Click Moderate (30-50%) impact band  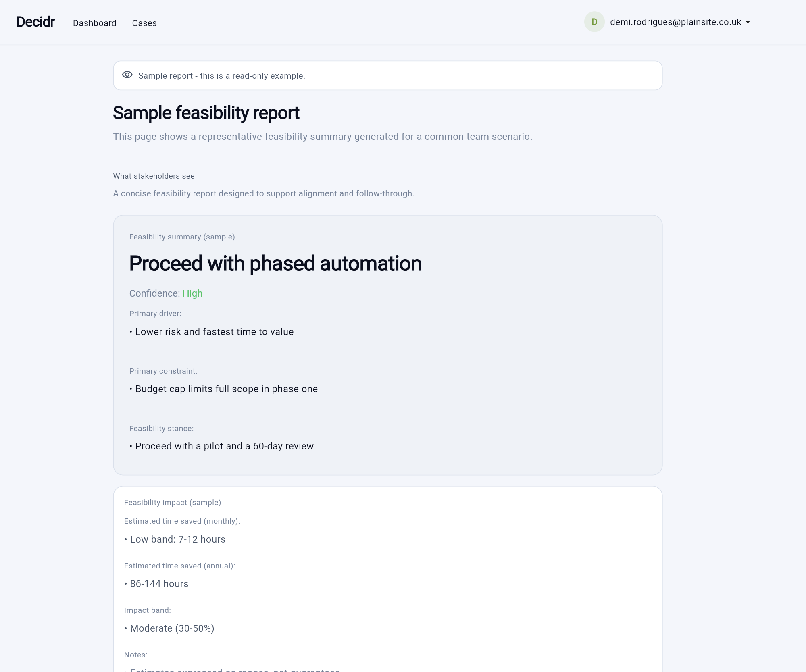172,628
